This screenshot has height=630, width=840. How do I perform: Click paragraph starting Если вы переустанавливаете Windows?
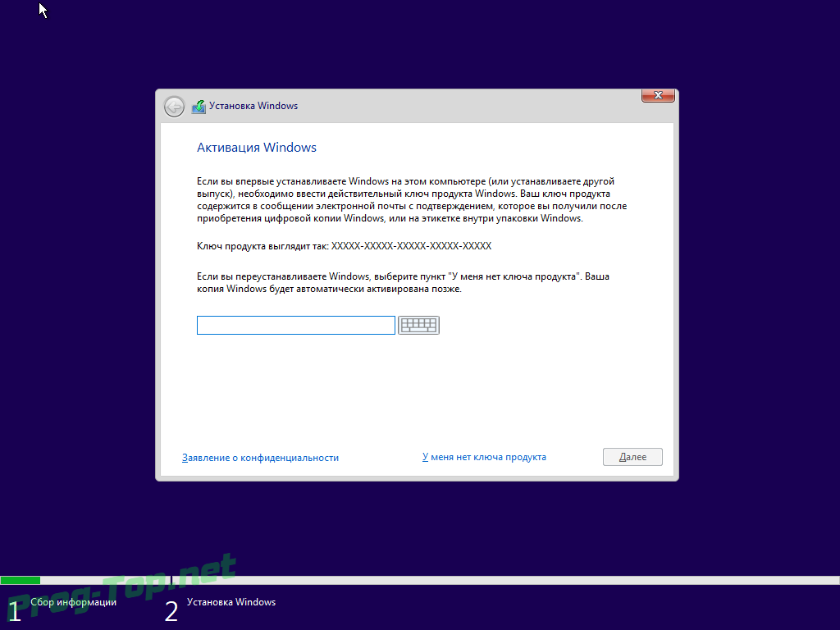coord(403,283)
